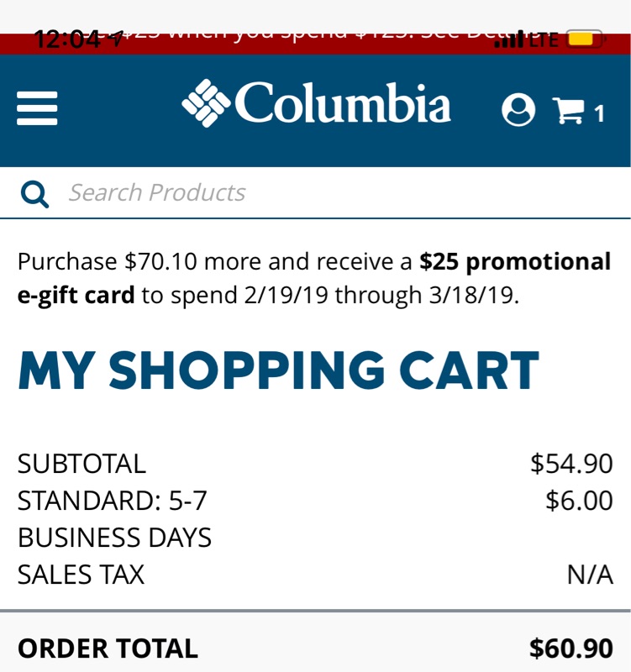Screen dimensions: 631x672
Task: Tap the MY SHOPPING CART heading
Action: tap(278, 370)
